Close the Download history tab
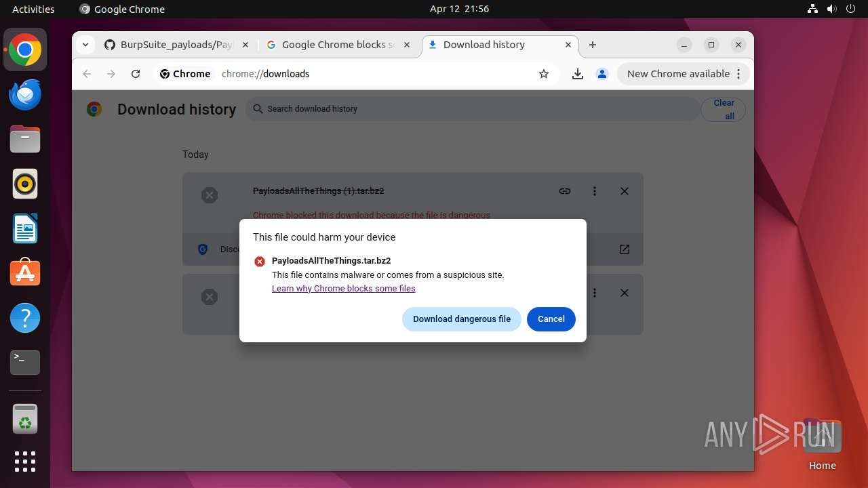This screenshot has height=488, width=868. click(568, 45)
